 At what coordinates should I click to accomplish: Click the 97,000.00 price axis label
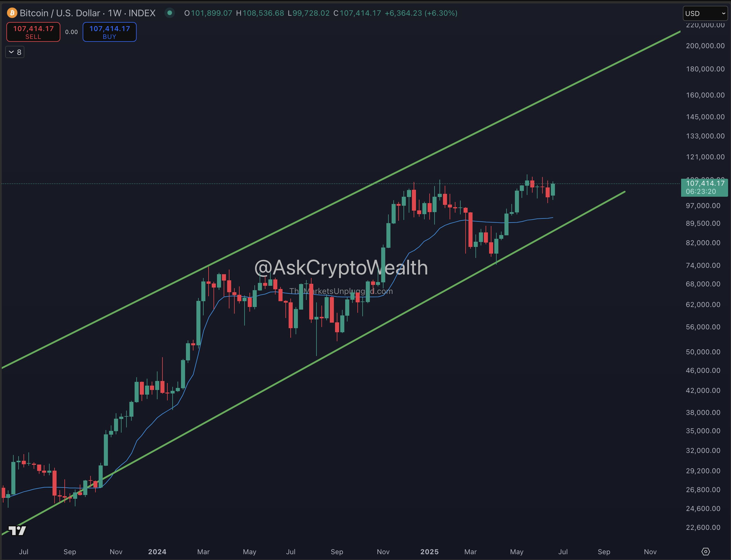(703, 206)
